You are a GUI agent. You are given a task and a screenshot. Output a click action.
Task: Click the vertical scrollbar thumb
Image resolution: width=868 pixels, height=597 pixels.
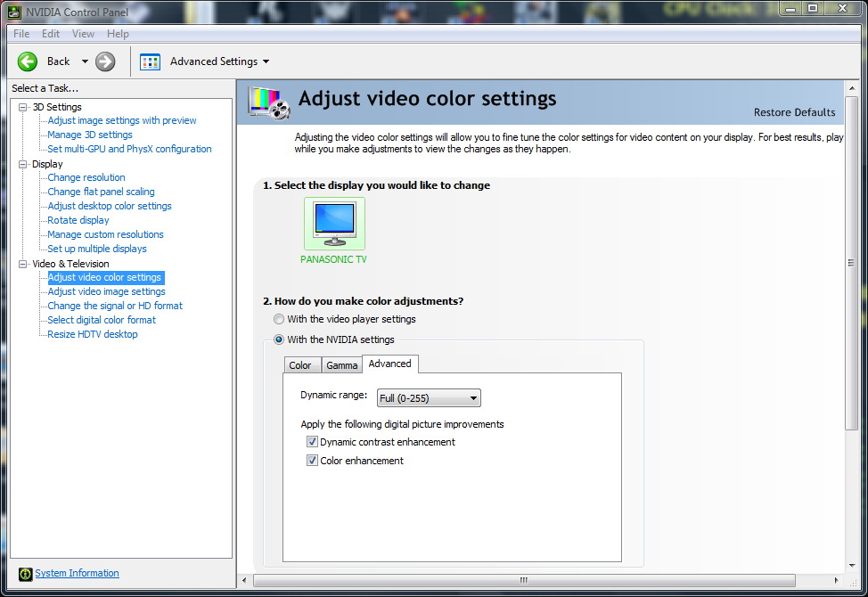click(x=851, y=264)
